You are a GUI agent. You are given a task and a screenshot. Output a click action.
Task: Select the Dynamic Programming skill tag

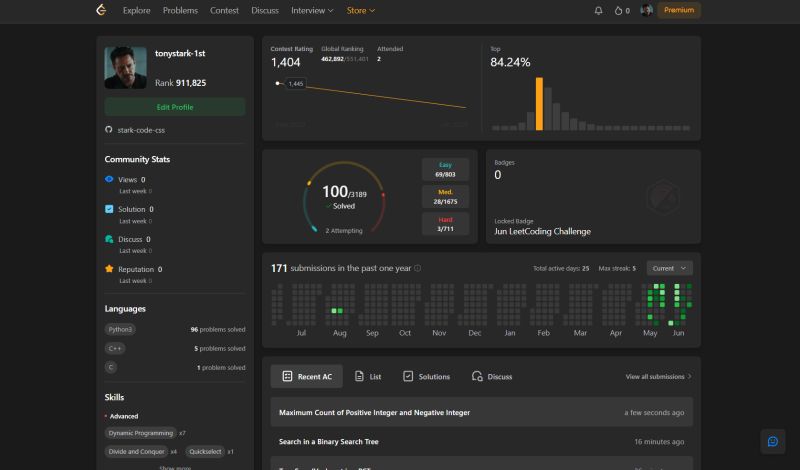click(141, 433)
